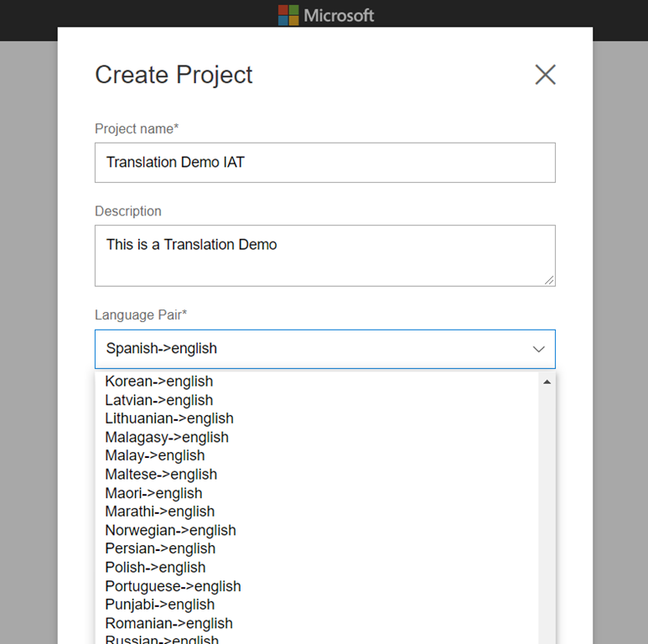648x644 pixels.
Task: Pick Marathi->english language pair
Action: point(160,512)
